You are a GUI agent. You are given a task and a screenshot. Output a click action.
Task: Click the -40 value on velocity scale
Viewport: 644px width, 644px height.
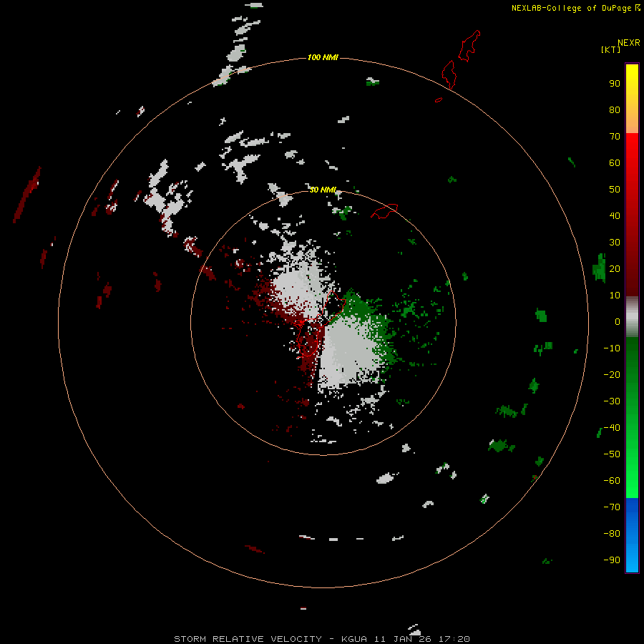[x=612, y=428]
